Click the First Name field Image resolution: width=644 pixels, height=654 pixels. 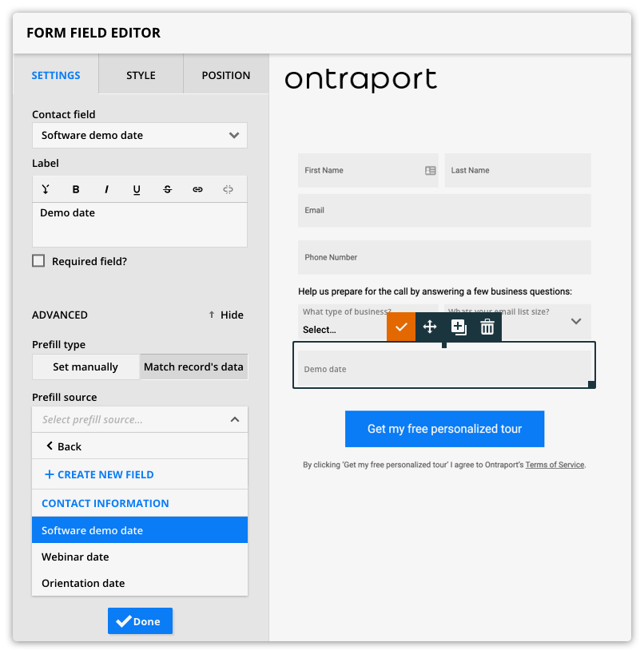pyautogui.click(x=368, y=170)
